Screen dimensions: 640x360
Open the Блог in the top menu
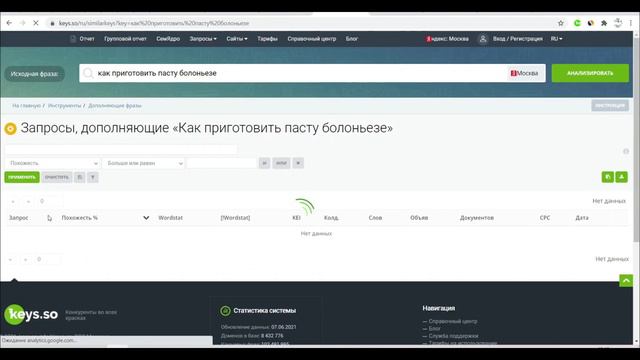click(x=352, y=39)
